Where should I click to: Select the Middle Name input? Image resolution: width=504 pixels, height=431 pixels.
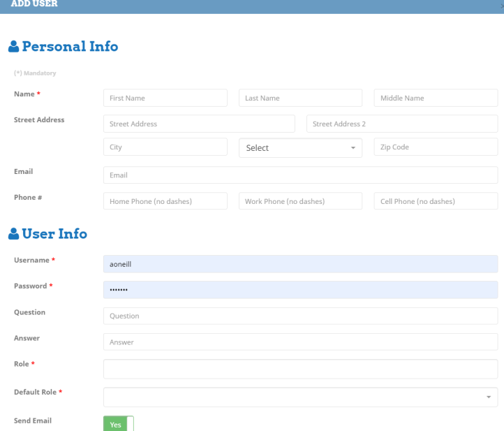436,98
